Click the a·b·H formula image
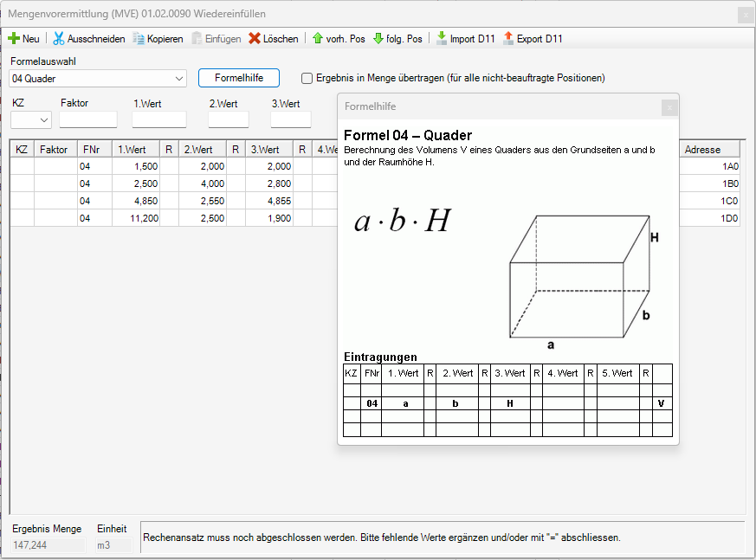Viewport: 756px width, 560px height. (403, 221)
